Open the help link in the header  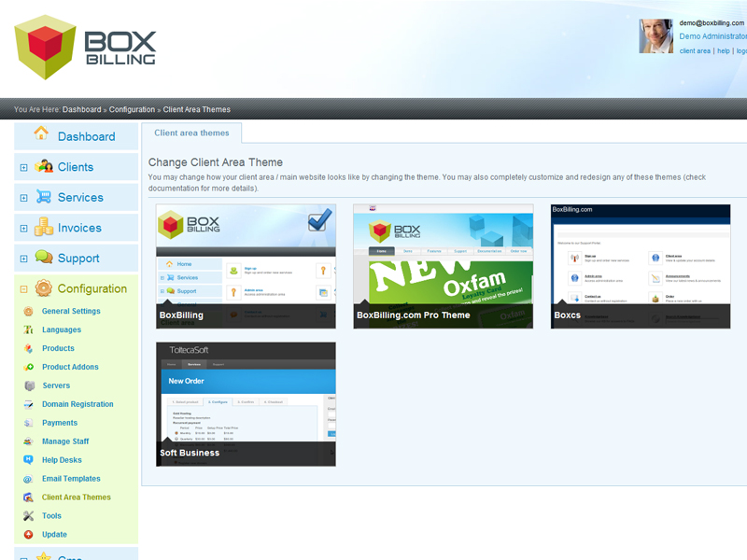(x=723, y=51)
